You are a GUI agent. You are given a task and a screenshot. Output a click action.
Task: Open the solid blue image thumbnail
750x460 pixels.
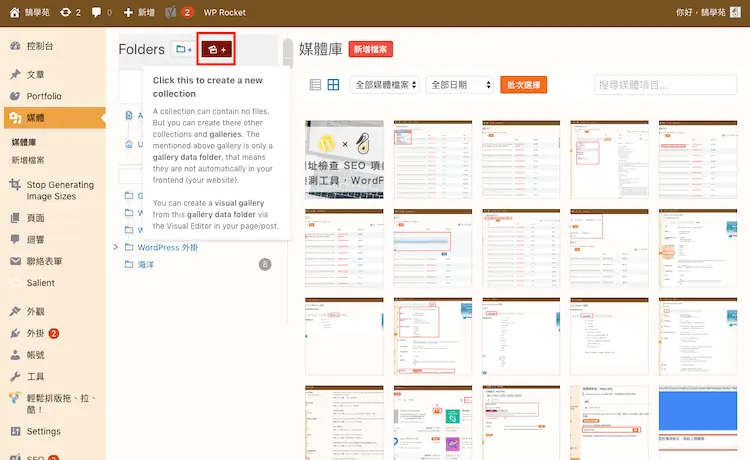click(698, 423)
